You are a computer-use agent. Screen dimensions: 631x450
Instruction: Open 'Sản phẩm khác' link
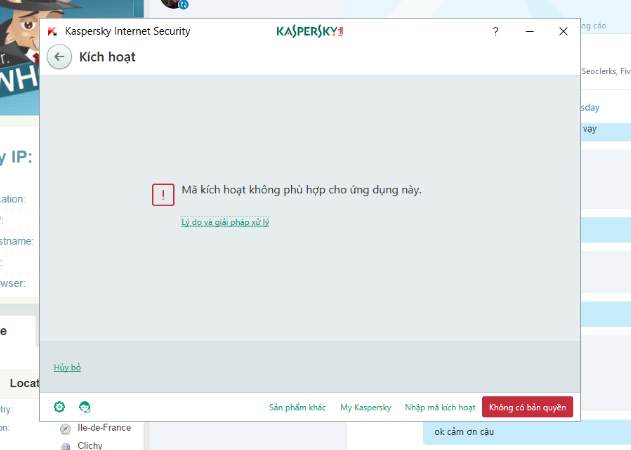click(x=297, y=407)
